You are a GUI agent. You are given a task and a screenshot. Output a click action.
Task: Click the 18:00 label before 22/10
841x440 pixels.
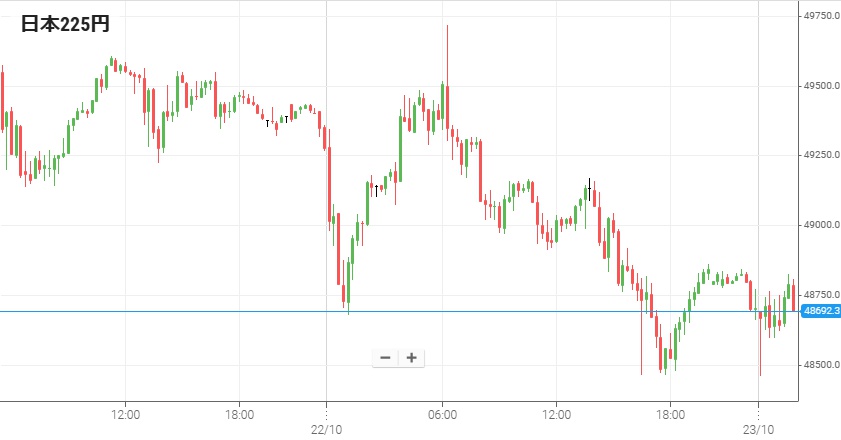(x=239, y=414)
